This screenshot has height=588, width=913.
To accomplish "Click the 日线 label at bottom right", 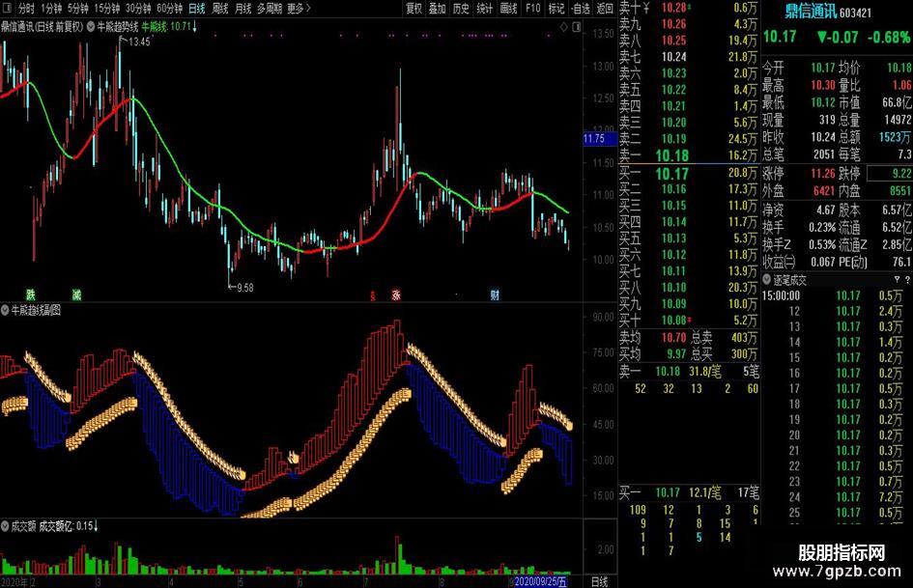I will (600, 581).
